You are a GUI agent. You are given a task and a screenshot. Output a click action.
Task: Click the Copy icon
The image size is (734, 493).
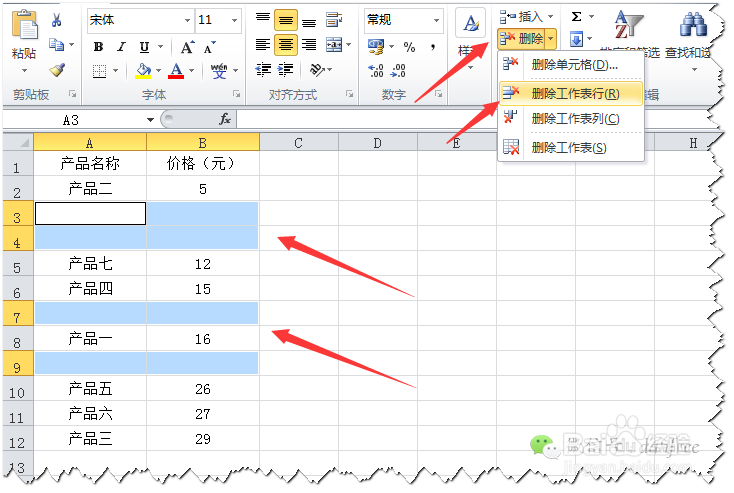tap(56, 45)
